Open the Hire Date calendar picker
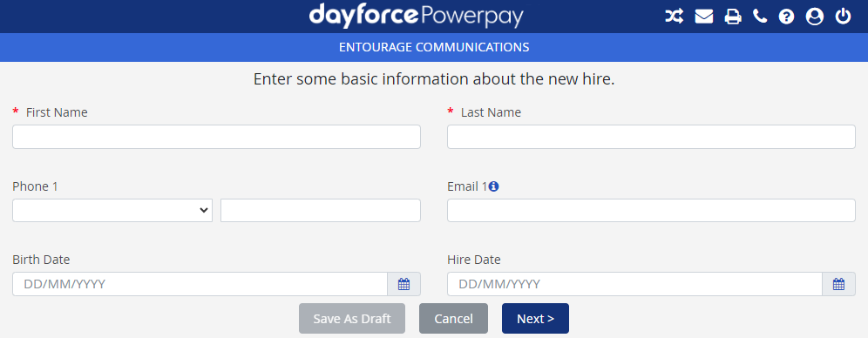The height and width of the screenshot is (338, 868). coord(838,284)
